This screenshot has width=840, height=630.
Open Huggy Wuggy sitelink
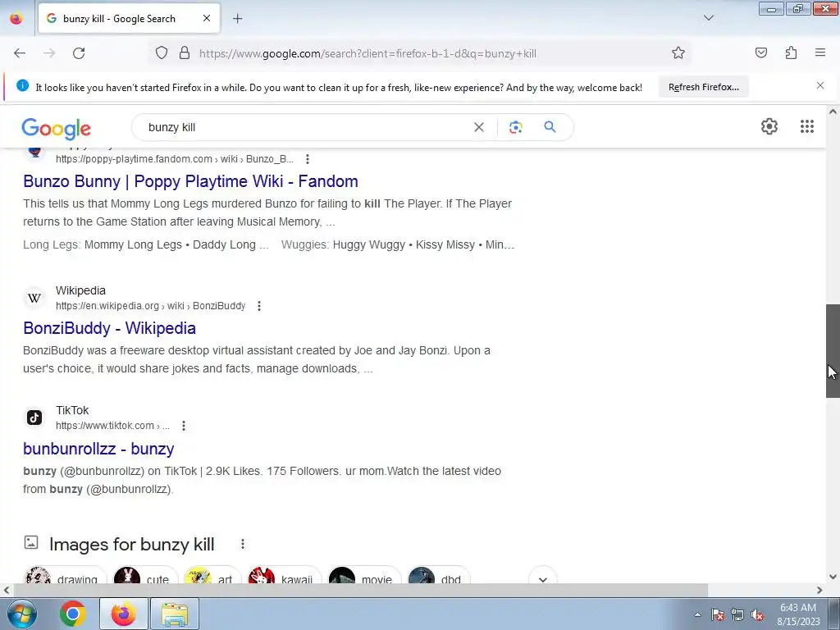368,244
